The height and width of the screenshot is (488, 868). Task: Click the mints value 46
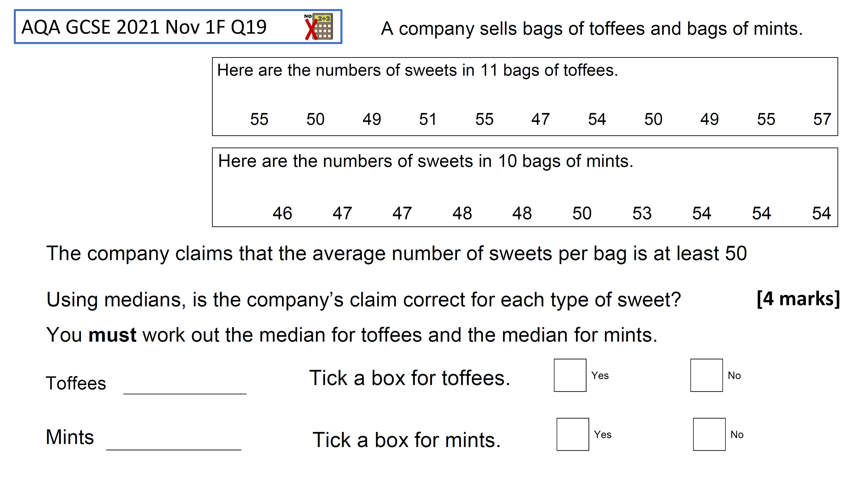click(x=282, y=213)
